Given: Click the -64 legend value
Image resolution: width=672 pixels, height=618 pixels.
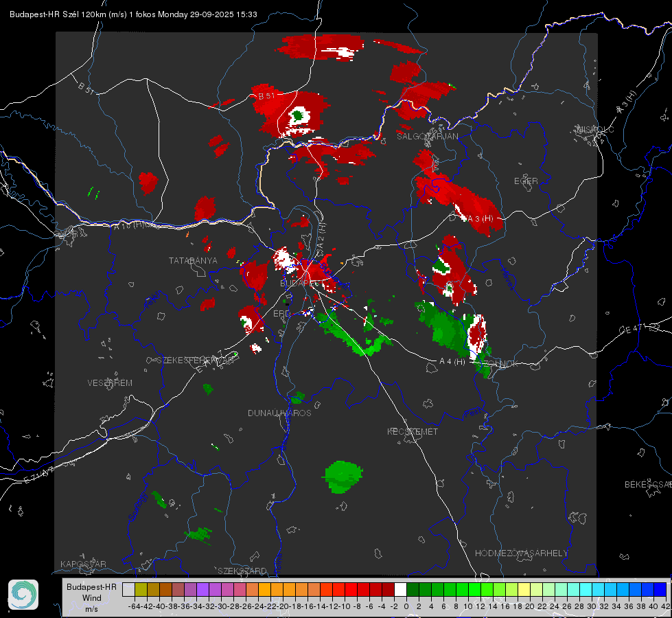Looking at the screenshot, I should point(135,606).
